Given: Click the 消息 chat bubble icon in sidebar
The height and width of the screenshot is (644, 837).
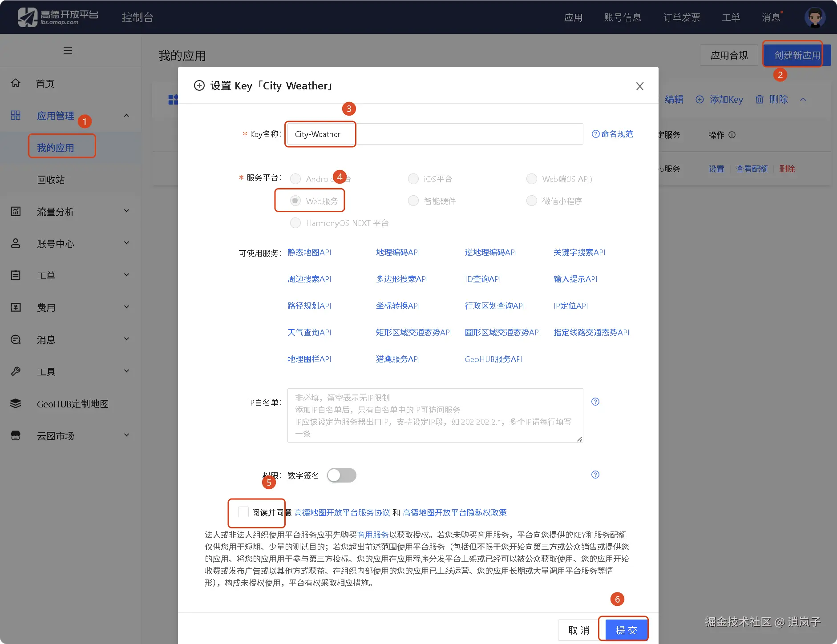Looking at the screenshot, I should pos(16,339).
